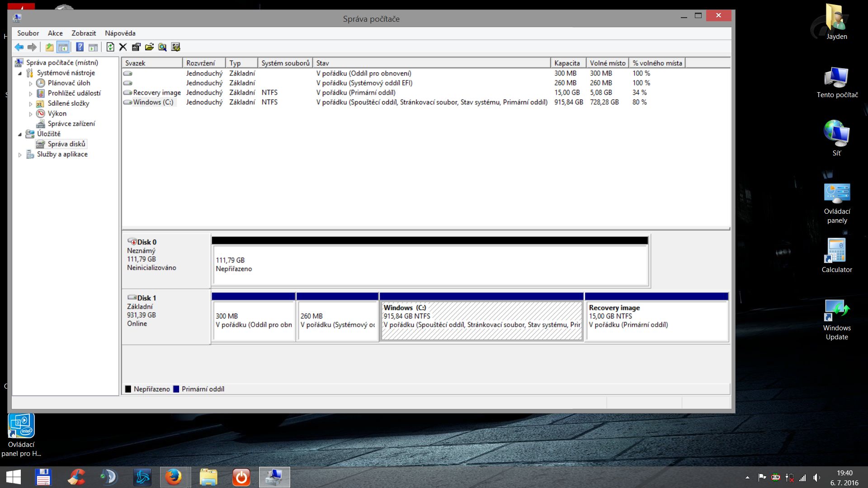
Task: Collapse the Systémové nástroje tree node
Action: pos(20,73)
